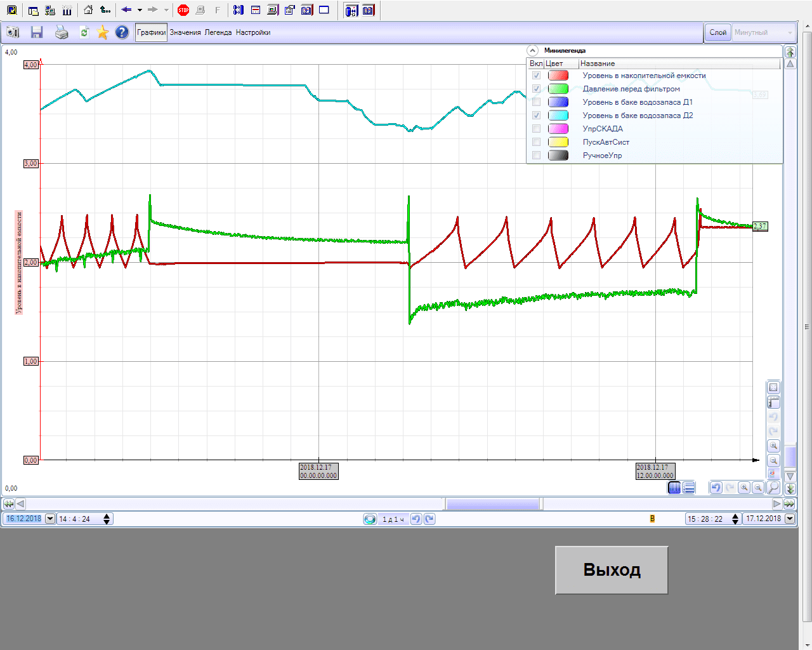Click the yellow star favorites icon
This screenshot has height=650, width=812.
(x=103, y=32)
